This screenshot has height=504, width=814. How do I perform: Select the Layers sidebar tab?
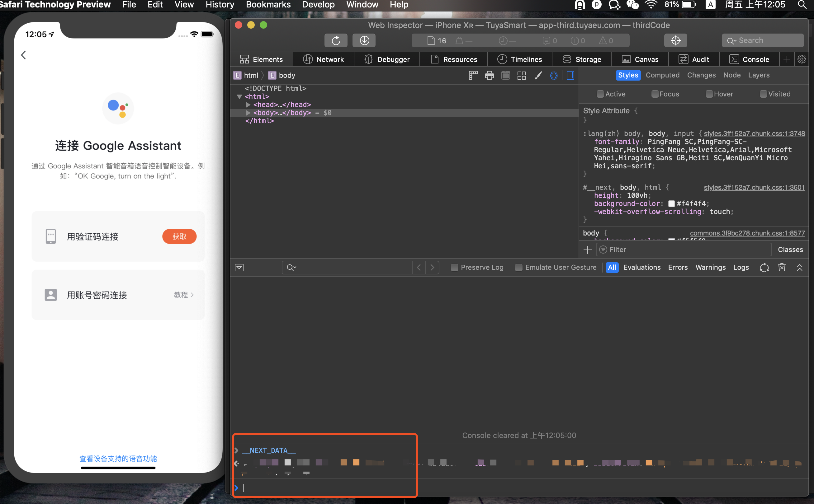click(x=759, y=75)
